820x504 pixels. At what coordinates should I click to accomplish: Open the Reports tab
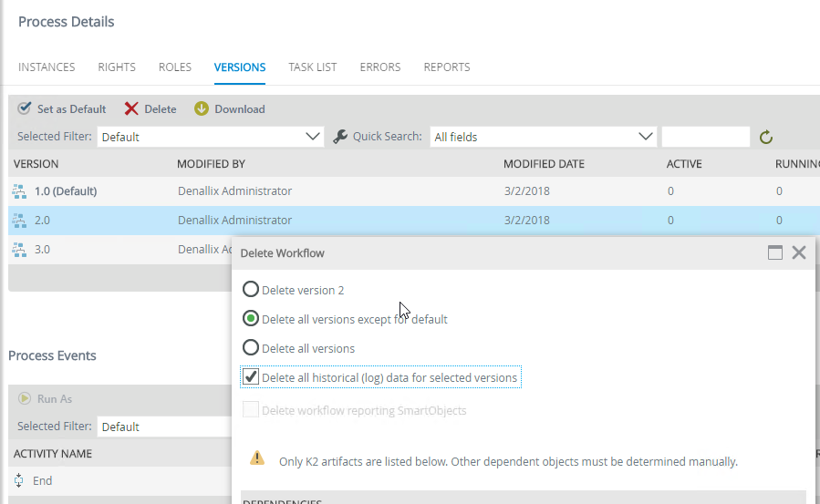pyautogui.click(x=447, y=67)
